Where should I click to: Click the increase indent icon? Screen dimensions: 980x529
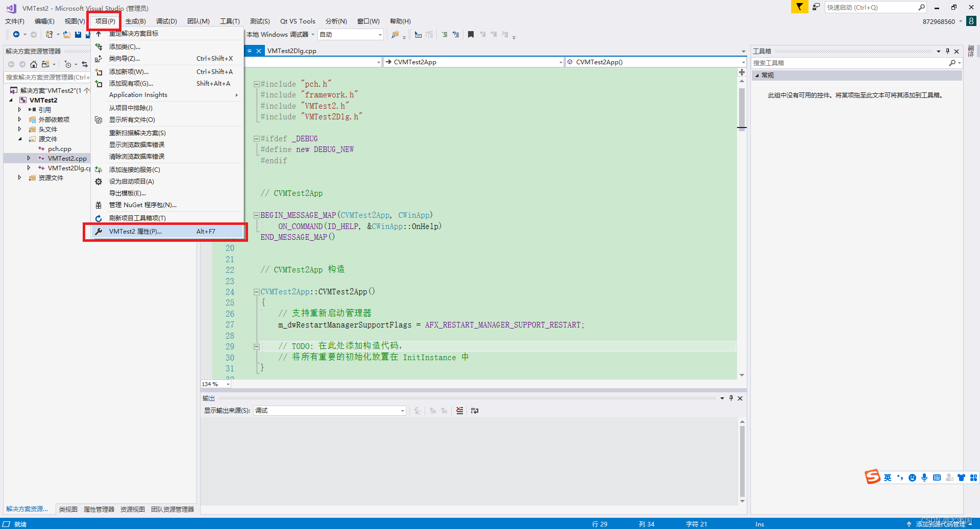[x=445, y=35]
